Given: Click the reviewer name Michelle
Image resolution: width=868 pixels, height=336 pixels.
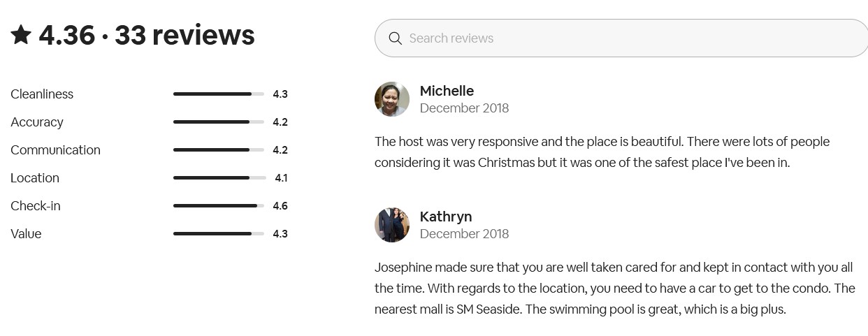Looking at the screenshot, I should 447,91.
